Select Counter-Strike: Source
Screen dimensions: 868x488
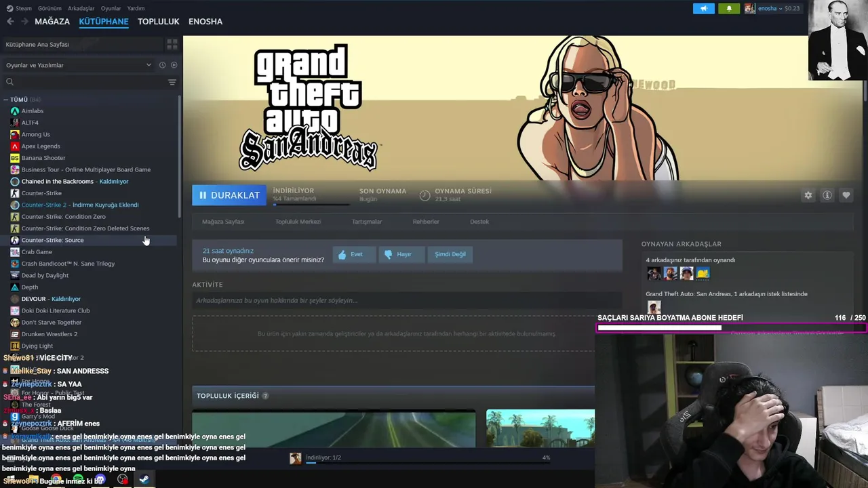52,240
